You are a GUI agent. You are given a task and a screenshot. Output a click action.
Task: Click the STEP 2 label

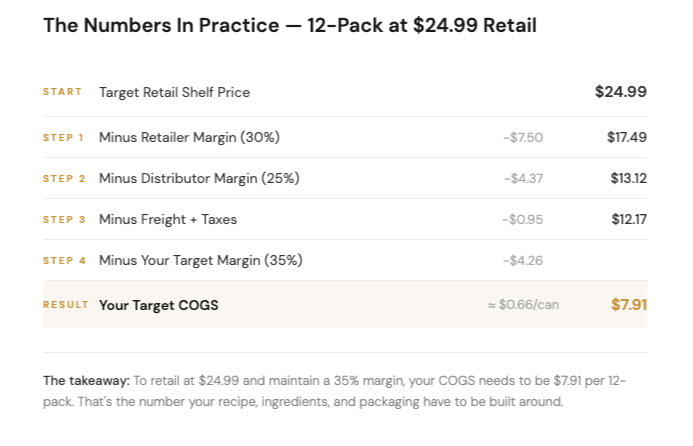pos(64,179)
